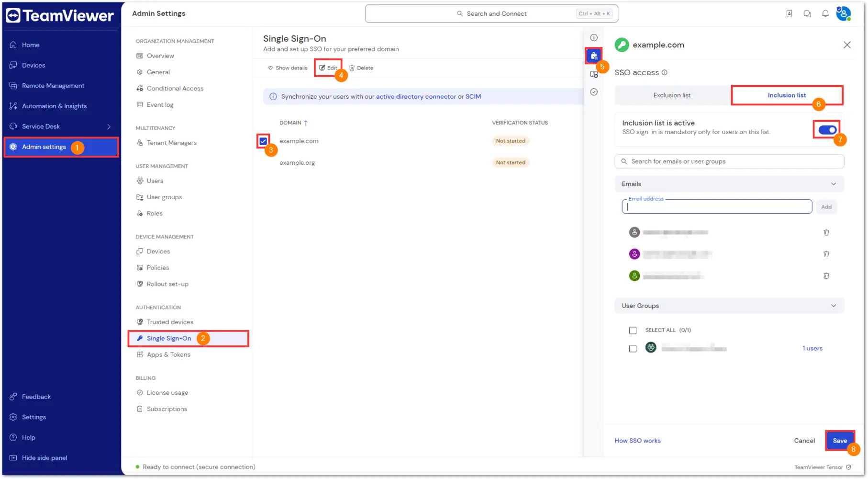Viewport: 868px width, 479px height.
Task: Open Trusted devices under Authentication
Action: click(170, 322)
